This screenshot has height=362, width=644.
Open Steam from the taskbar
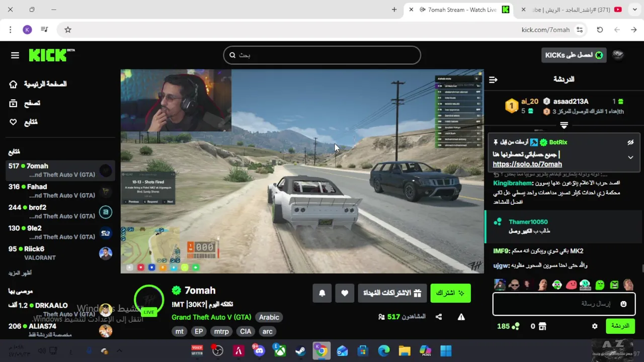300,351
